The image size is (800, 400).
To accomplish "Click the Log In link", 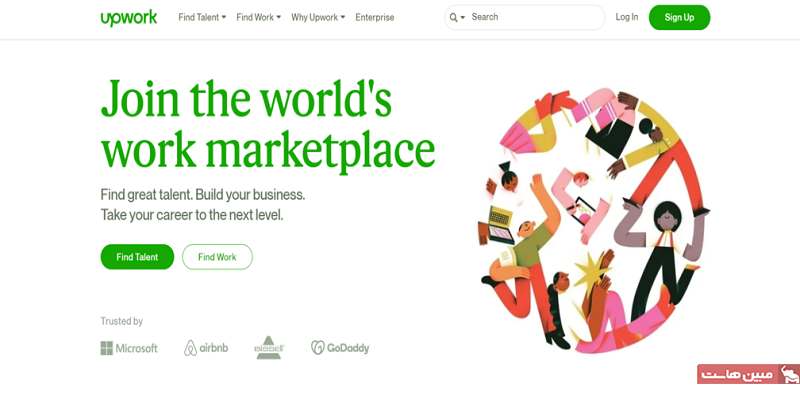I will 627,17.
